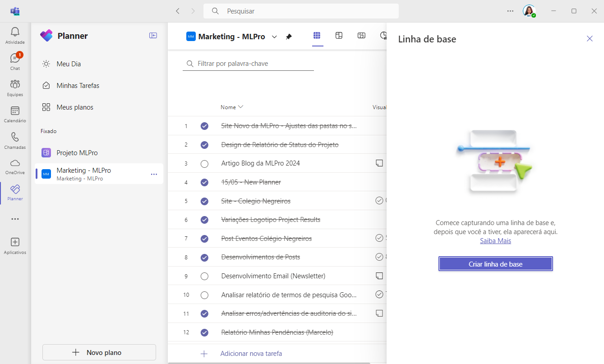Uncheck Variações Logotipo Project Results task
This screenshot has height=364, width=604.
click(x=204, y=220)
